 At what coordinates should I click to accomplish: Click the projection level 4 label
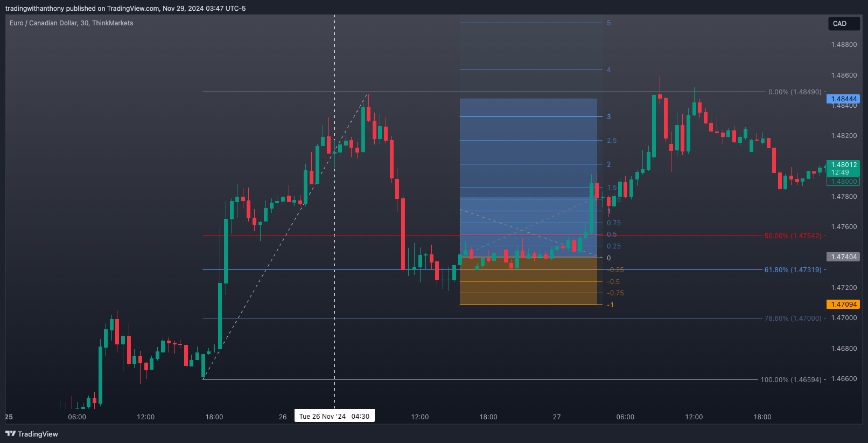coord(609,70)
